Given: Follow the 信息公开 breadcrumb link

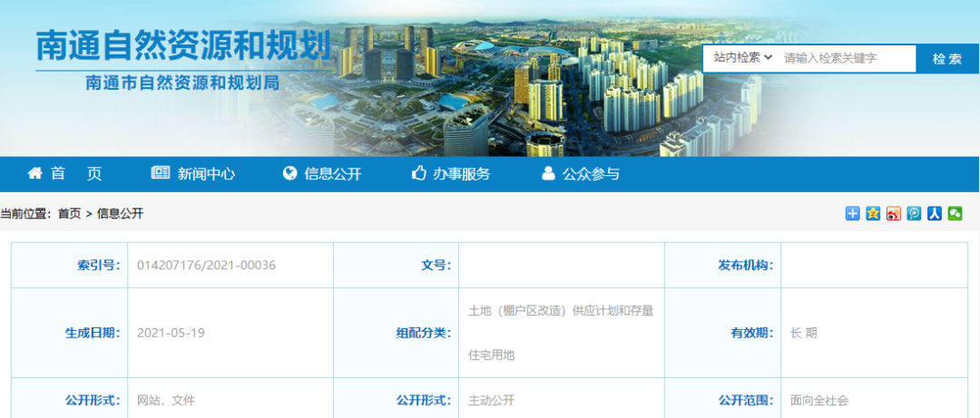Looking at the screenshot, I should click(120, 214).
